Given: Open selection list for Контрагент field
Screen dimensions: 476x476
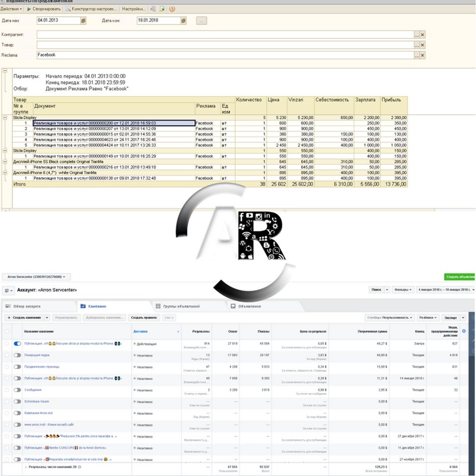Looking at the screenshot, I should pyautogui.click(x=417, y=35).
